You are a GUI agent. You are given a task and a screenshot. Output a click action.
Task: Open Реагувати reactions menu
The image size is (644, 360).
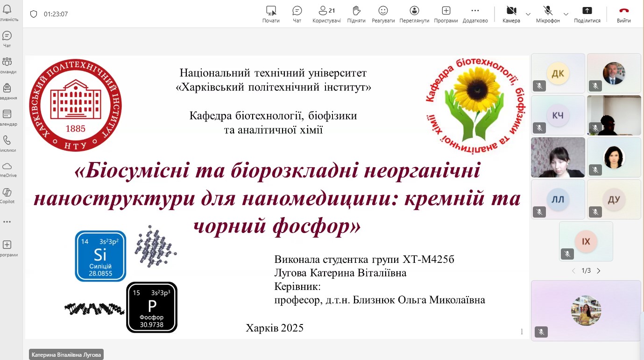coord(383,14)
